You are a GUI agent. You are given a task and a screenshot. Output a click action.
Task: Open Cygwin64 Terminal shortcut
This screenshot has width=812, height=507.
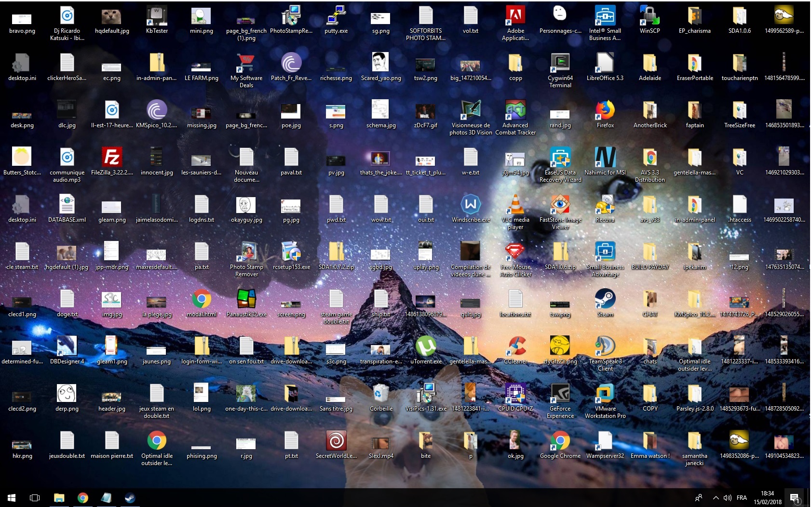pos(560,64)
